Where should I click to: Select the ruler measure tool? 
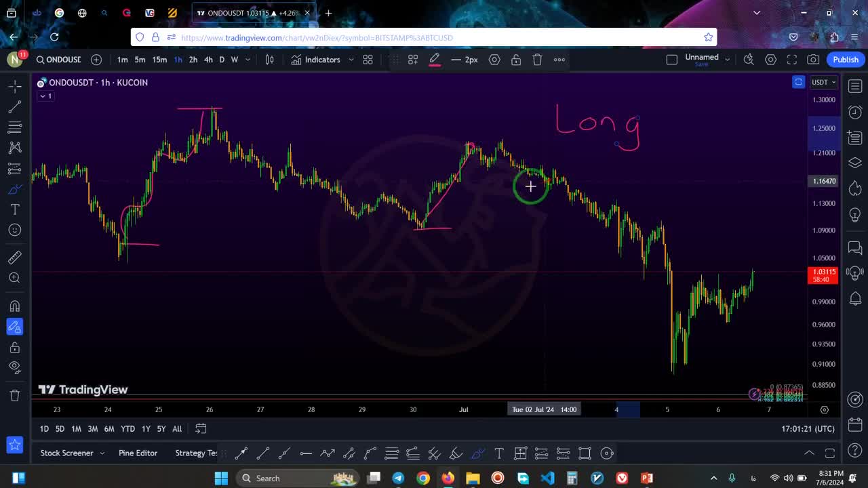tap(14, 258)
